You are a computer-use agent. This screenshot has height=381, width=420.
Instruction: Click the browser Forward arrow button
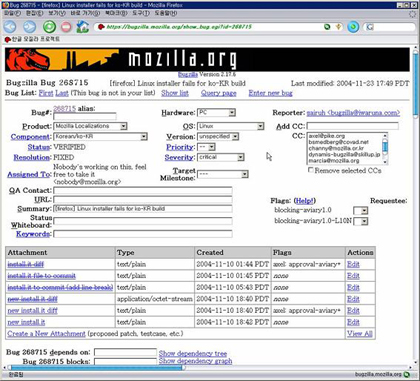click(29, 27)
